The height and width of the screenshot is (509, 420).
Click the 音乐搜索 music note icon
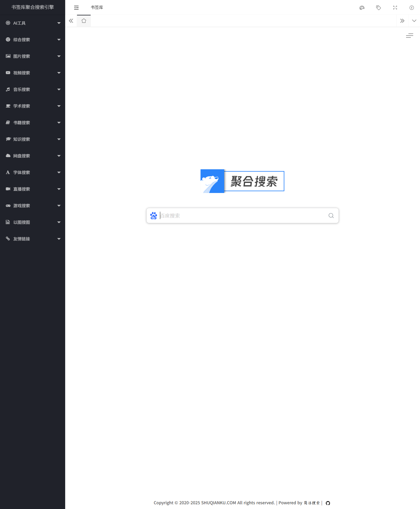8,89
